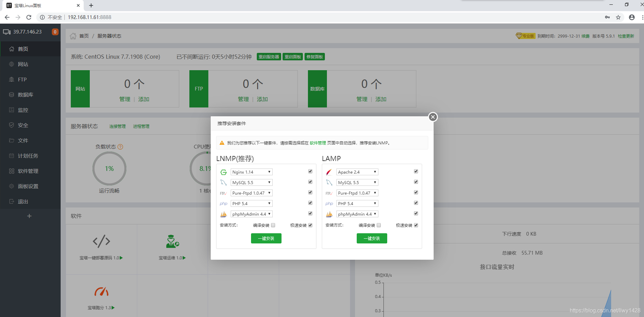Open the BT benchmark speedometer icon
The image size is (644, 317).
pyautogui.click(x=101, y=292)
